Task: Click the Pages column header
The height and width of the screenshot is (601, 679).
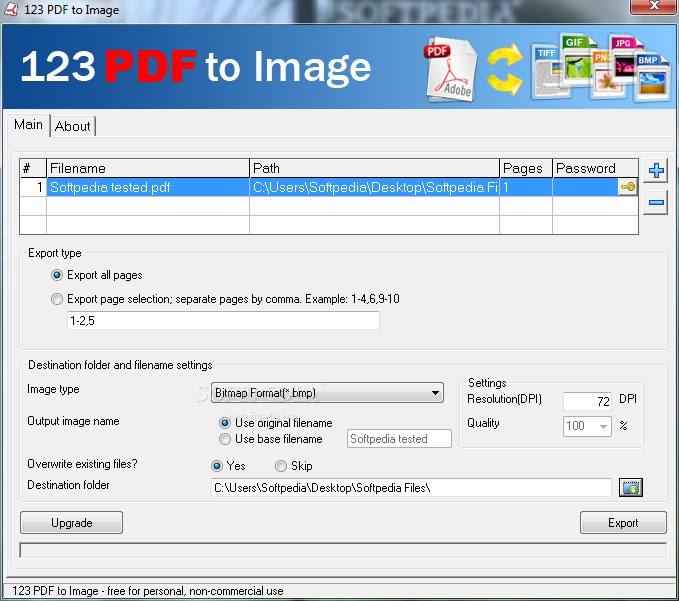Action: pos(526,168)
